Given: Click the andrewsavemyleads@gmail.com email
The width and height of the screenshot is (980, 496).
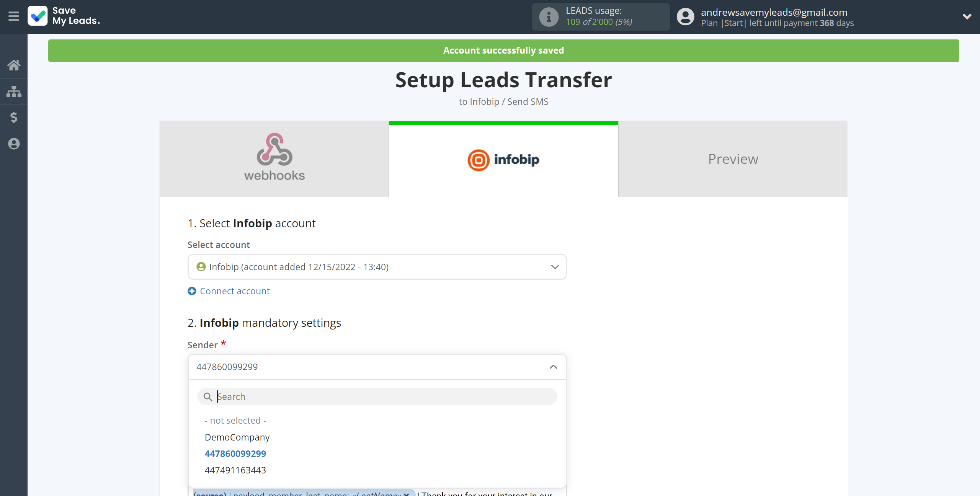Looking at the screenshot, I should coord(774,12).
